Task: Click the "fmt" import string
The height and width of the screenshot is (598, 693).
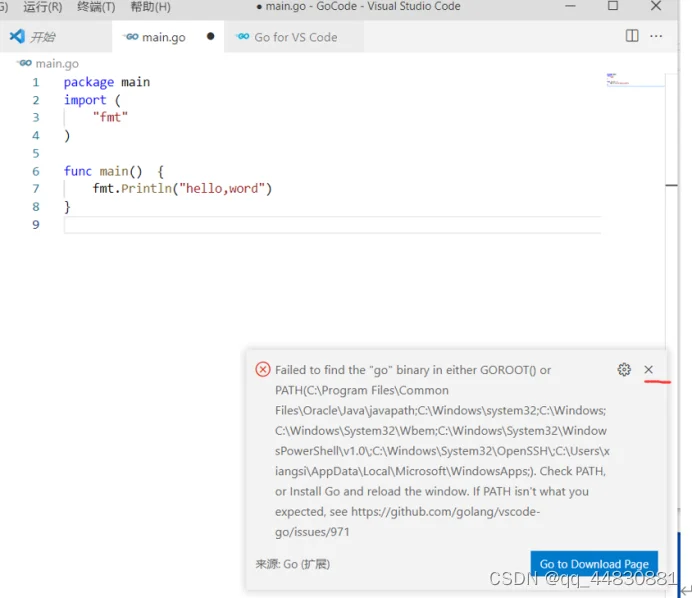Action: [110, 117]
